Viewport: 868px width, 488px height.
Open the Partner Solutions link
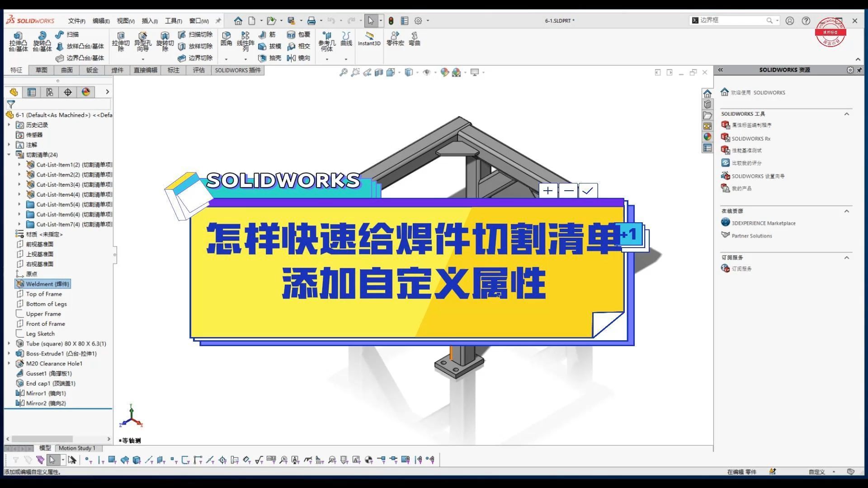752,236
